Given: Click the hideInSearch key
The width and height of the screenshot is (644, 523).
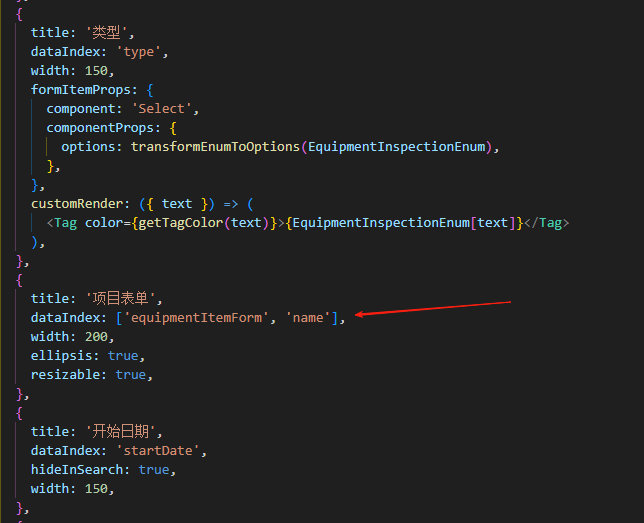Looking at the screenshot, I should (x=77, y=470).
